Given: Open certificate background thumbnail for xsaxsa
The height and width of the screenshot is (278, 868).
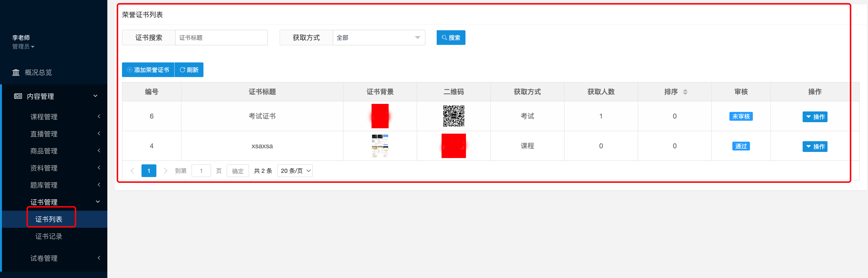Looking at the screenshot, I should coord(380,146).
